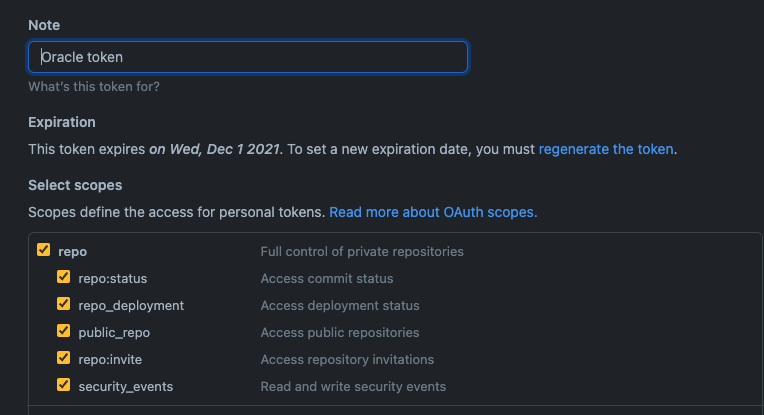This screenshot has height=415, width=764.
Task: Click the Expiration section heading
Action: [62, 122]
